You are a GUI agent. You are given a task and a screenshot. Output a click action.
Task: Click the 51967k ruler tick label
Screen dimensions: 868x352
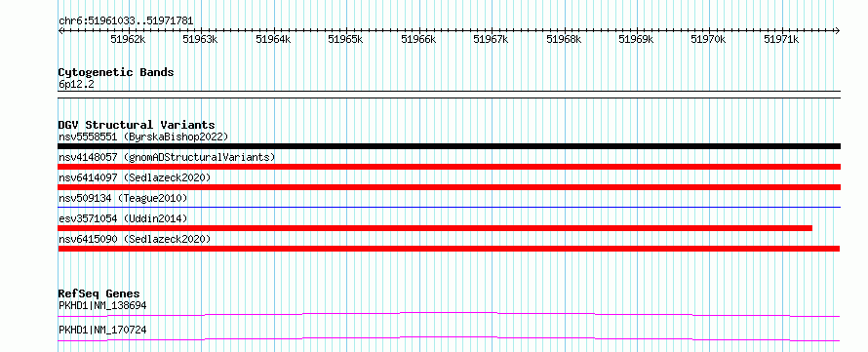pos(491,39)
